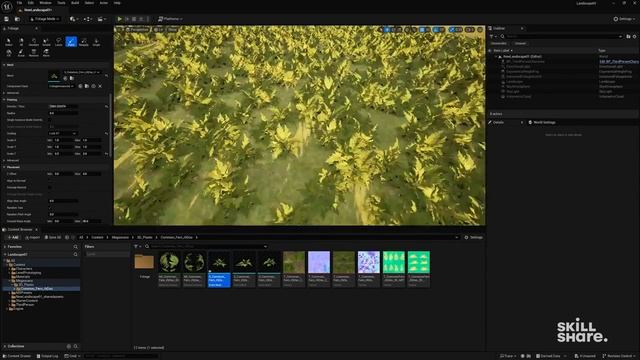Open the Foliage Mode dropdown
Screen dimensions: 640x360
[44, 19]
